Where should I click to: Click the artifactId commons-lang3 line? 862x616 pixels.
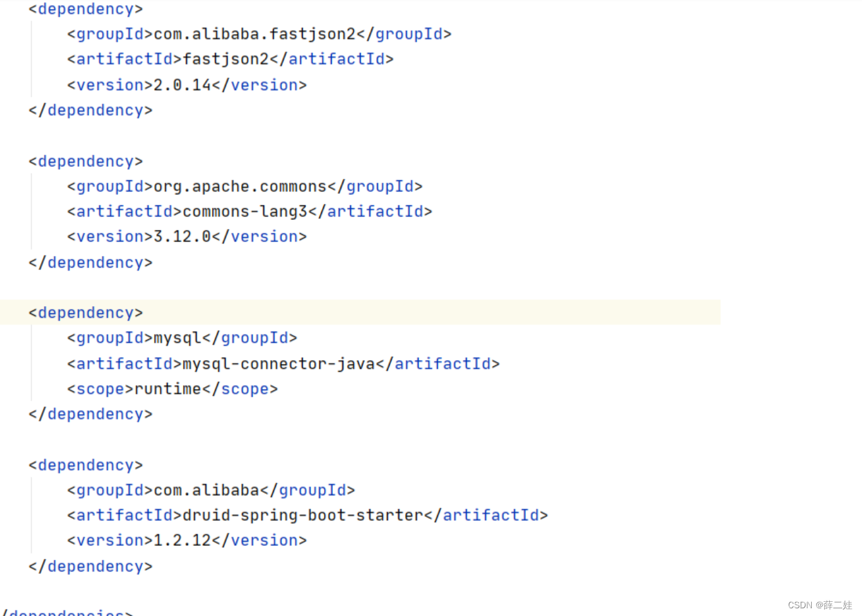(249, 212)
